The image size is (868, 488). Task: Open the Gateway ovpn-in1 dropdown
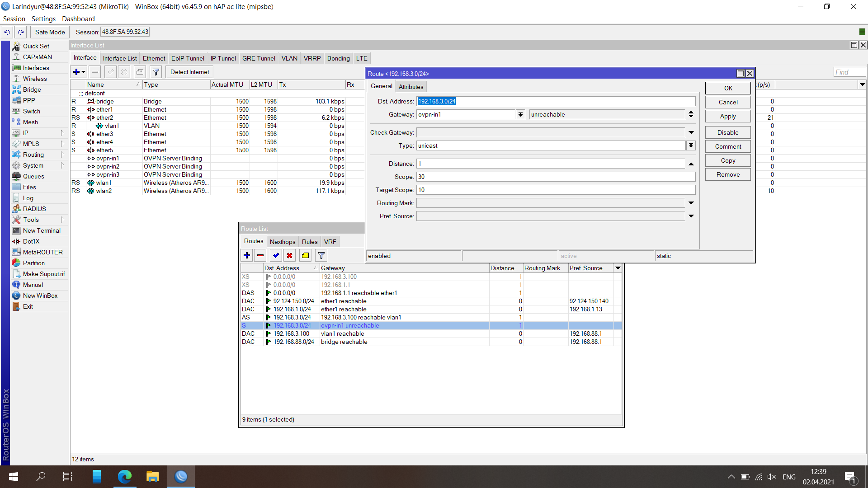(x=521, y=114)
